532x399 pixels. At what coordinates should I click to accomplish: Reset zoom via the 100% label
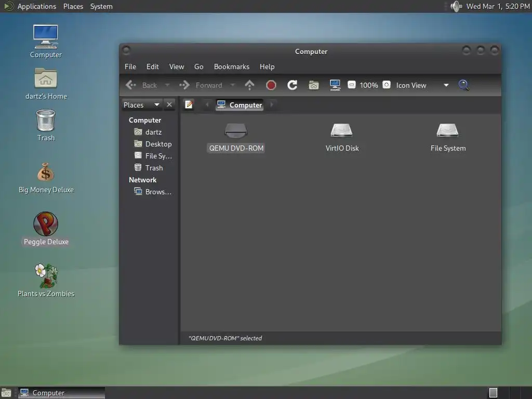pyautogui.click(x=369, y=85)
